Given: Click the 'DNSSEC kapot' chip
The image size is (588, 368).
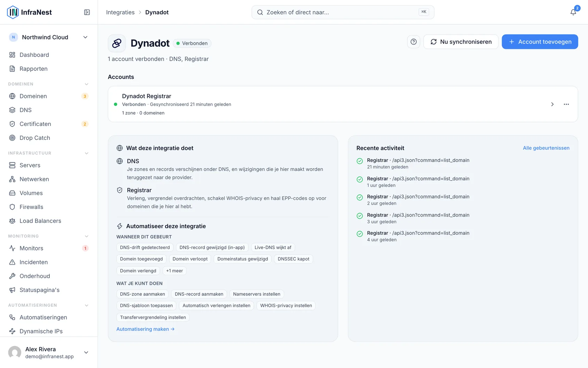Looking at the screenshot, I should 294,259.
